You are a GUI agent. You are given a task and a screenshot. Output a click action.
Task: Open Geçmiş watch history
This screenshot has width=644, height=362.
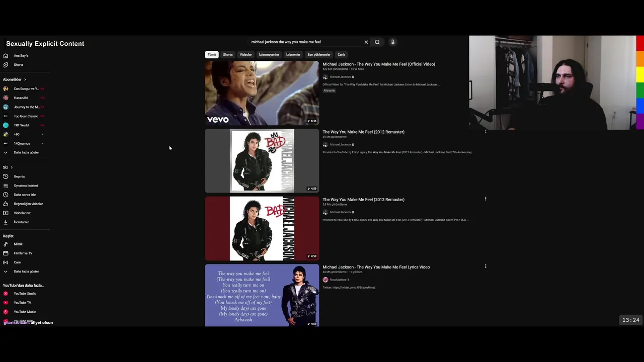(19, 176)
